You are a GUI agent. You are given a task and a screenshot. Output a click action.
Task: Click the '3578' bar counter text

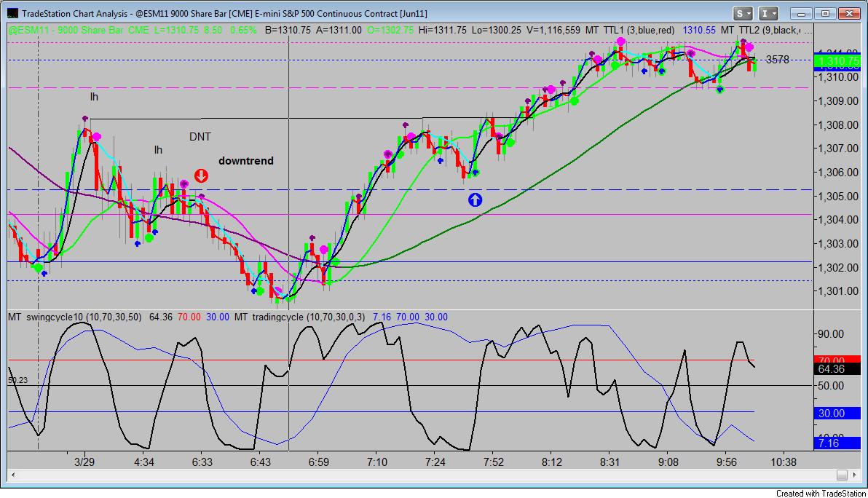[777, 60]
